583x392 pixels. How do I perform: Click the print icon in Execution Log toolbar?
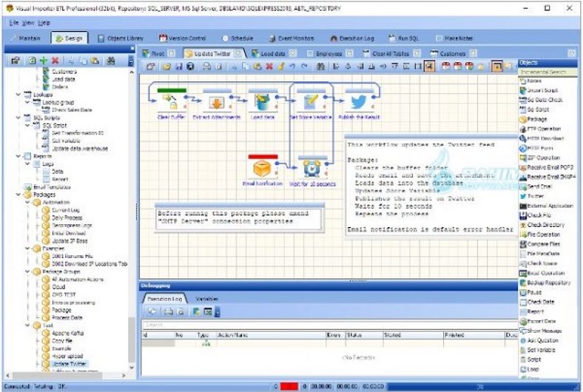coord(169,311)
